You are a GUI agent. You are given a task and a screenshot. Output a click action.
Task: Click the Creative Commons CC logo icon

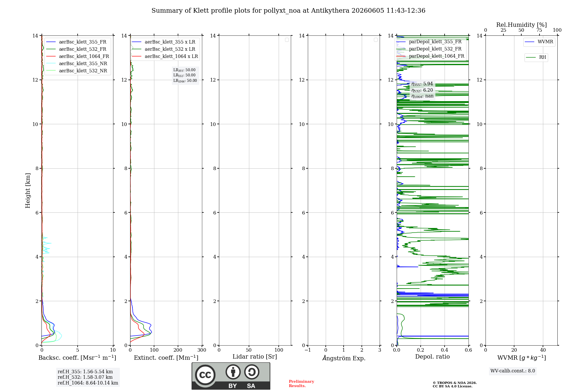point(205,375)
